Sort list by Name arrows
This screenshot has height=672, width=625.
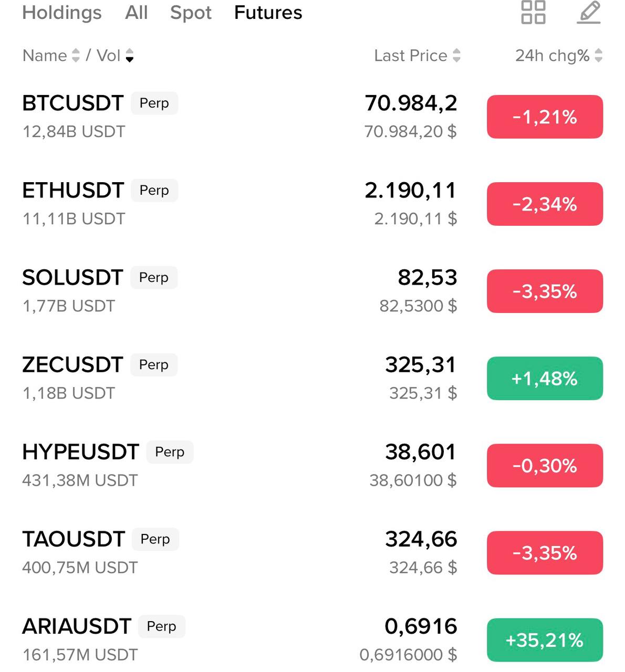[x=76, y=56]
